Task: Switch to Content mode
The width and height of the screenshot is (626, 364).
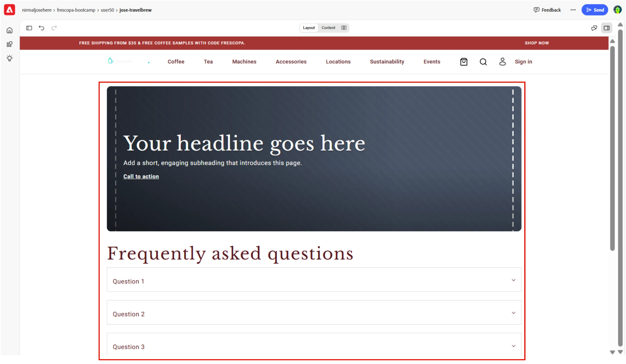Action: (x=328, y=28)
